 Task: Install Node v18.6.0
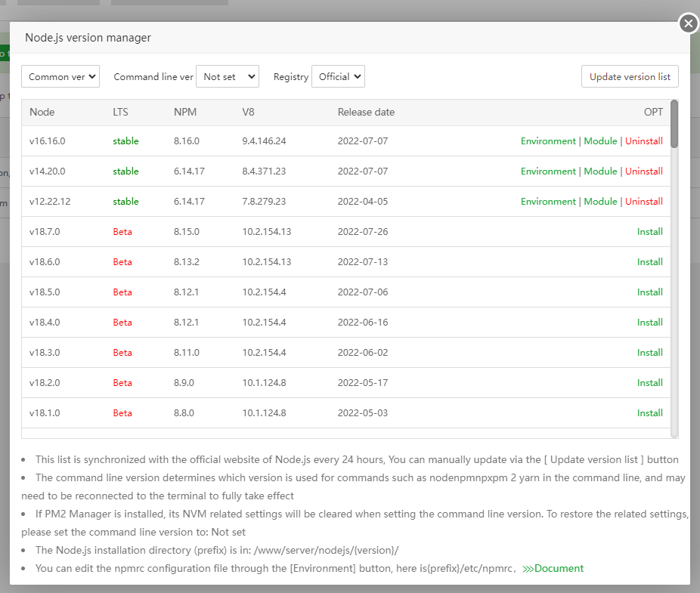coord(649,262)
